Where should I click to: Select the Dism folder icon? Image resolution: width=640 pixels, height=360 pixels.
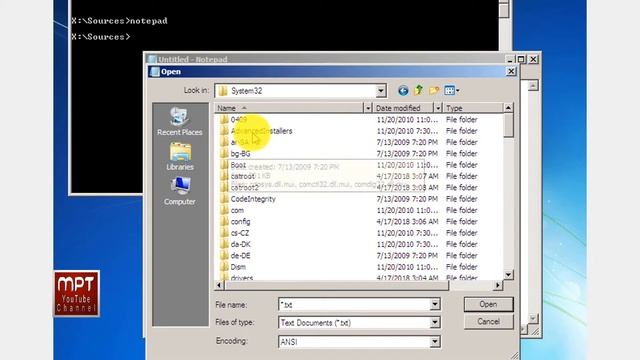click(x=224, y=267)
